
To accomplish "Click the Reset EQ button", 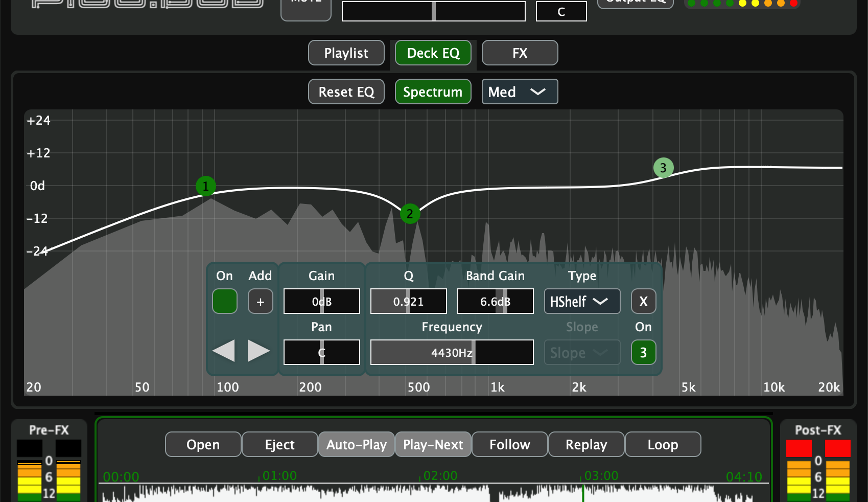I will (x=346, y=92).
